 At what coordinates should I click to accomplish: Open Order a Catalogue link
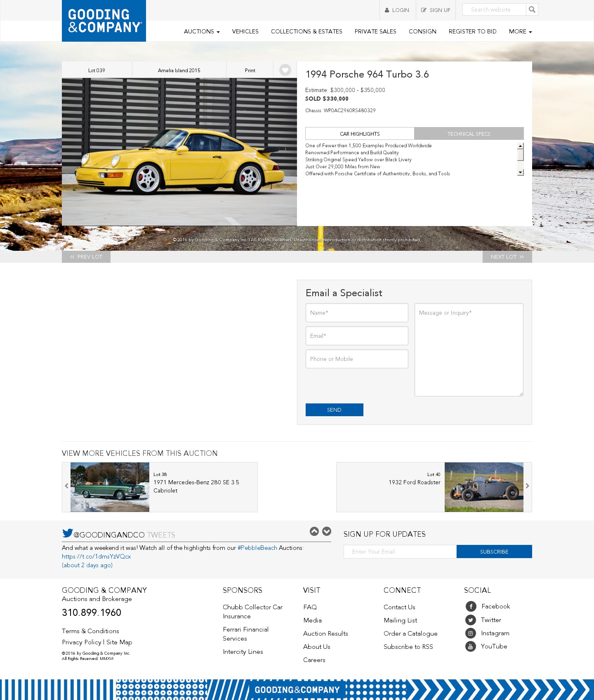tap(410, 634)
